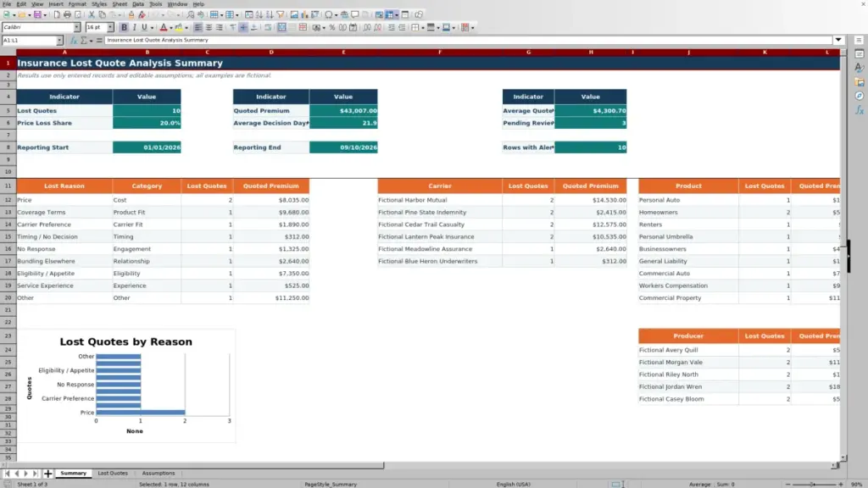Viewport: 868px width, 488px height.
Task: Toggle Align Right
Action: (220, 28)
